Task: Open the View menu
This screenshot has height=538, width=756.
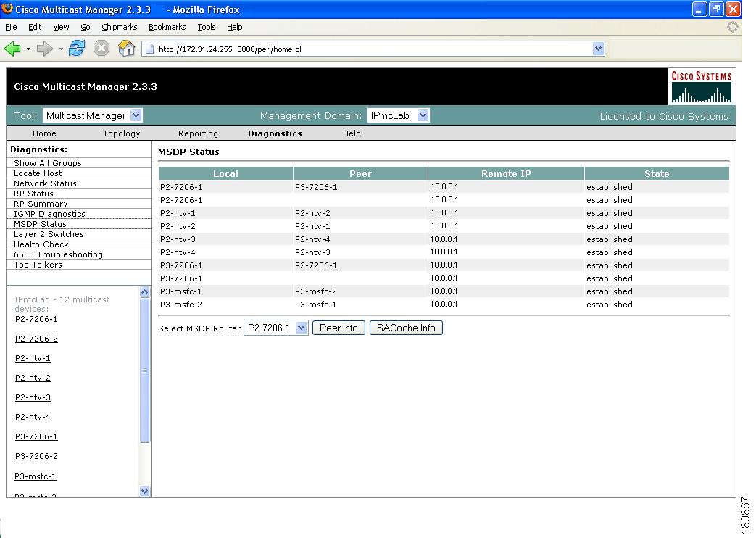Action: point(61,27)
